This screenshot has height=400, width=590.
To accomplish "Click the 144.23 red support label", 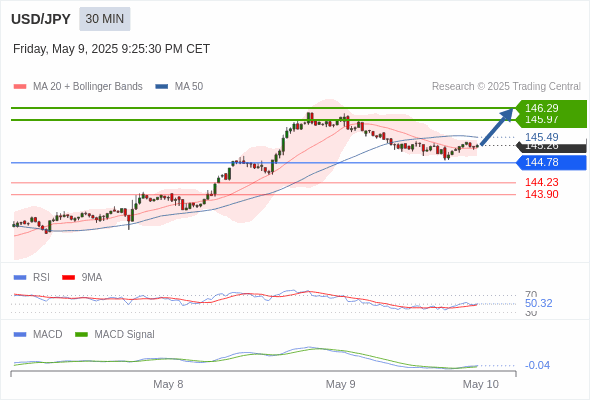I will click(x=541, y=183).
